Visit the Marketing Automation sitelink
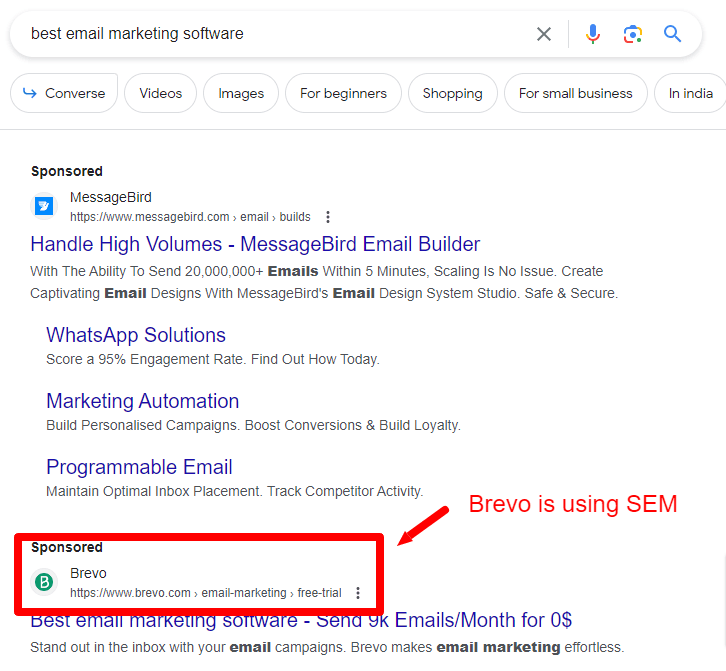Screen dimensions: 726x671 (x=142, y=401)
